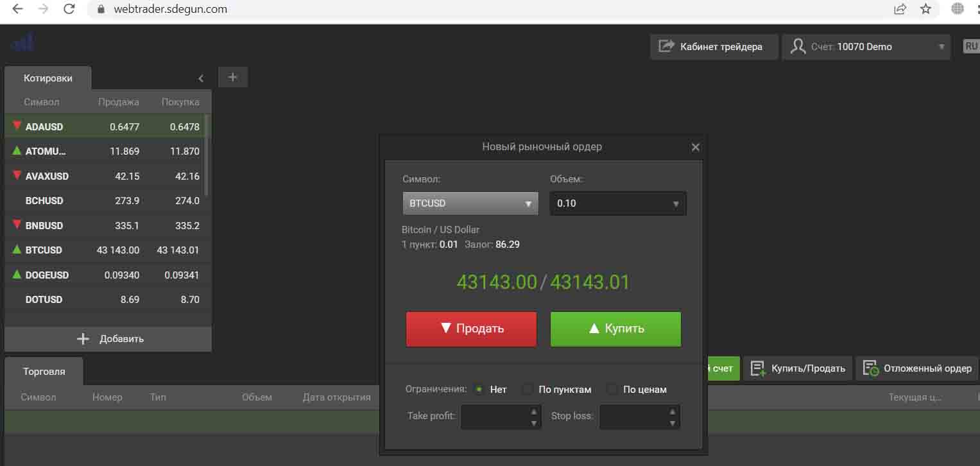Click the red Продать button
The height and width of the screenshot is (466, 980).
[x=471, y=329]
